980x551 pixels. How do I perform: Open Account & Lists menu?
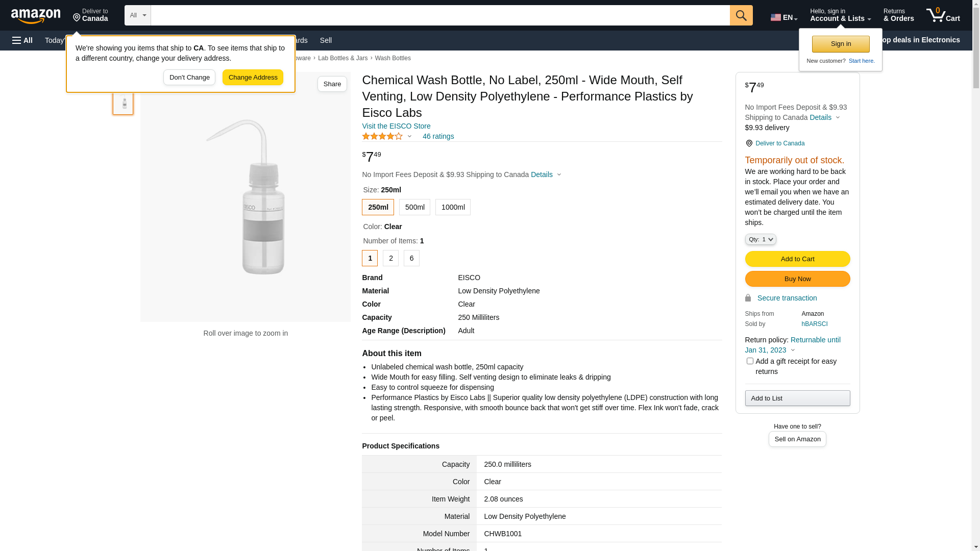pyautogui.click(x=840, y=15)
